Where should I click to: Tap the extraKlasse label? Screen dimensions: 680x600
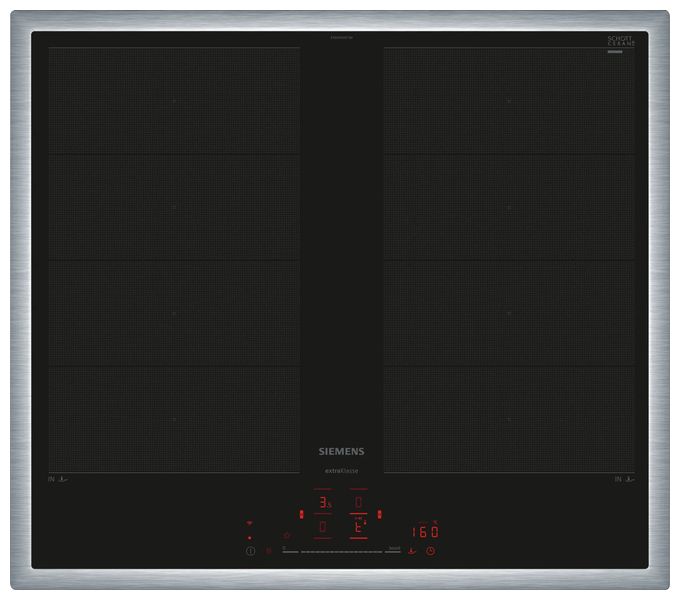(x=341, y=470)
